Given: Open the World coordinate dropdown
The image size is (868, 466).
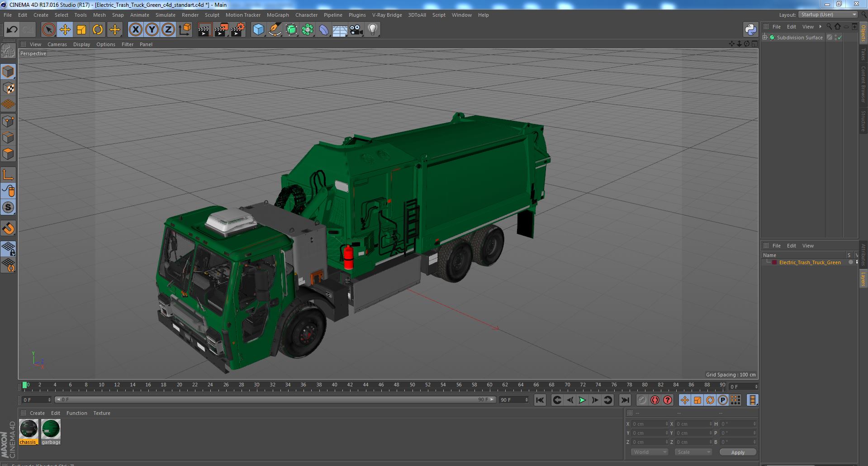Looking at the screenshot, I should 650,452.
